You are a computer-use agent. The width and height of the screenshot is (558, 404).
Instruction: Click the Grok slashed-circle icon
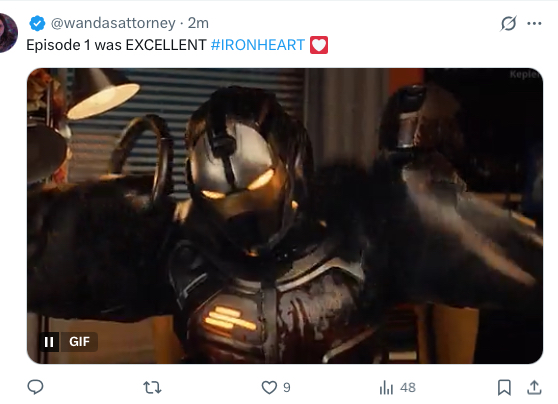point(508,24)
